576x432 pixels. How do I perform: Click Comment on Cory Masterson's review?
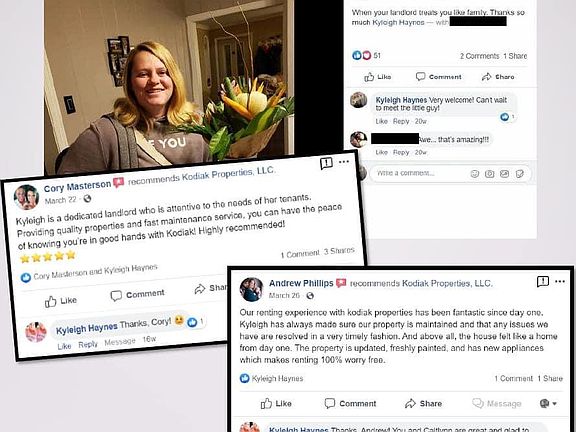tap(137, 295)
